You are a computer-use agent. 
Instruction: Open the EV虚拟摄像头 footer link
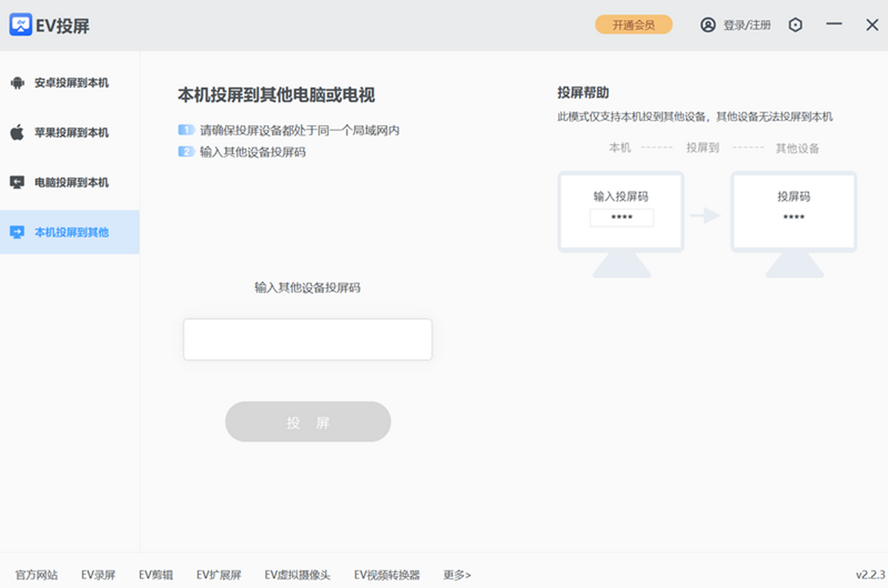click(297, 575)
